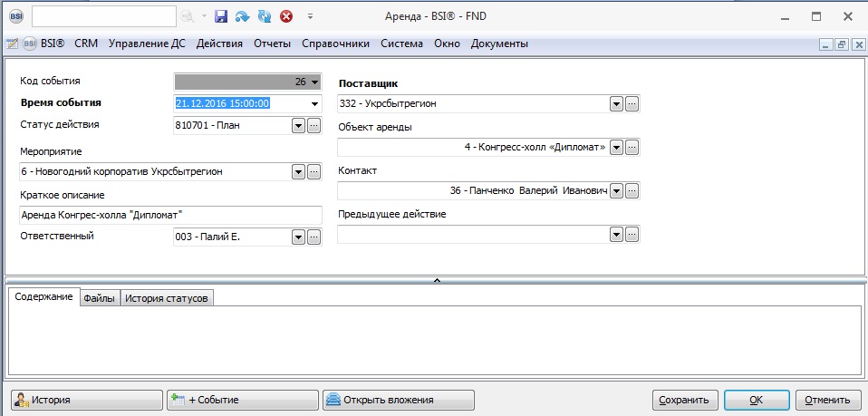
Task: Click the Refresh icon in top toolbar
Action: tap(265, 16)
